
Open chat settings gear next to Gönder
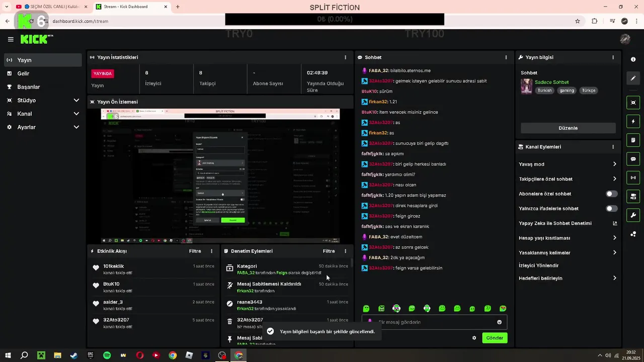click(x=474, y=338)
